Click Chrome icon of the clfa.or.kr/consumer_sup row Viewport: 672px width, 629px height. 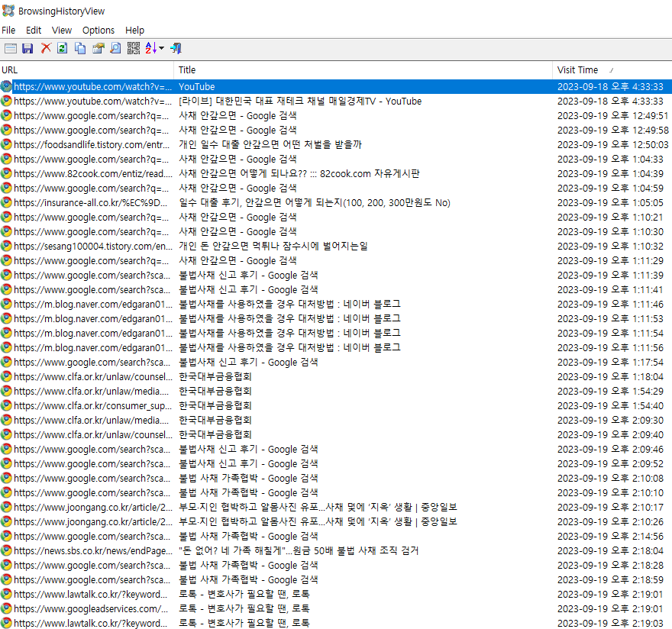pyautogui.click(x=6, y=406)
